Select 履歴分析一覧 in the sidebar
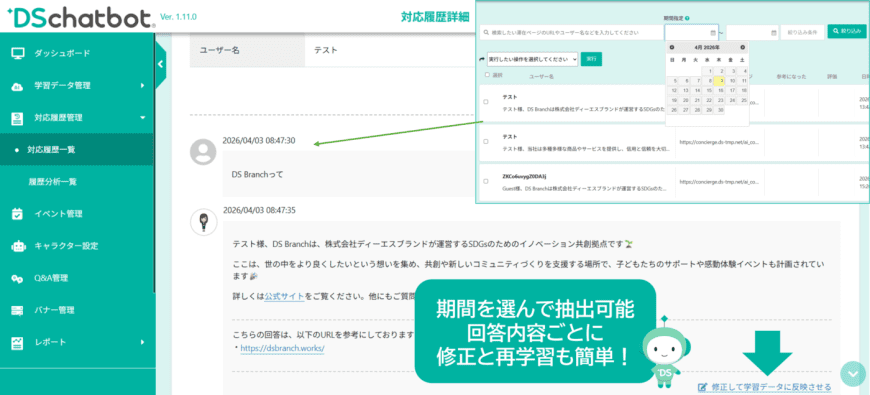This screenshot has width=870, height=395. click(77, 182)
